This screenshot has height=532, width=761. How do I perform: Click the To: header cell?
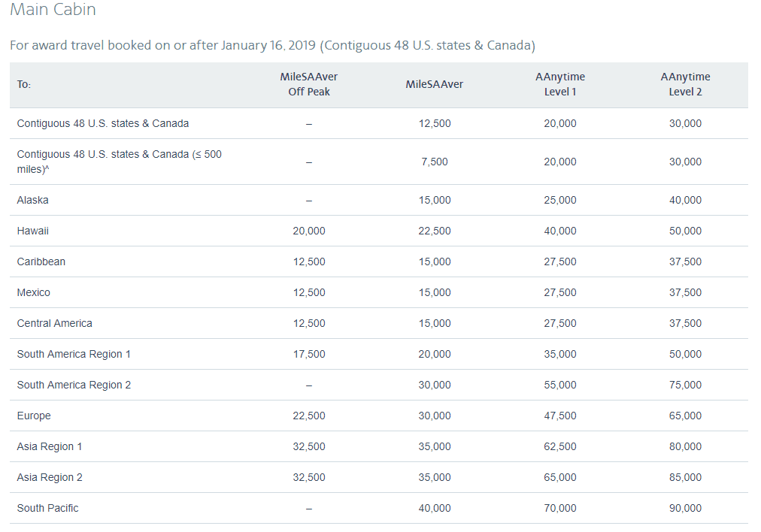(x=23, y=84)
